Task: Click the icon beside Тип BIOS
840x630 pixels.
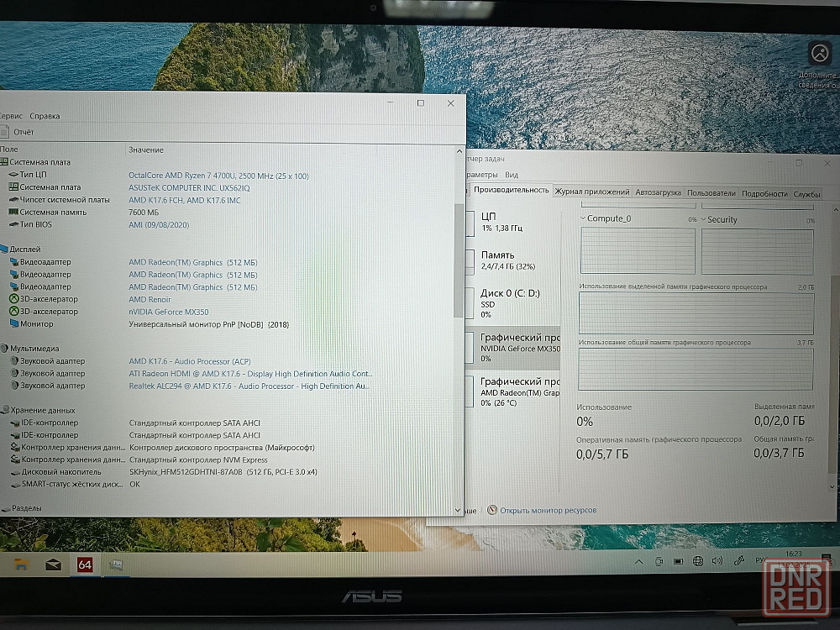Action: pos(13,224)
